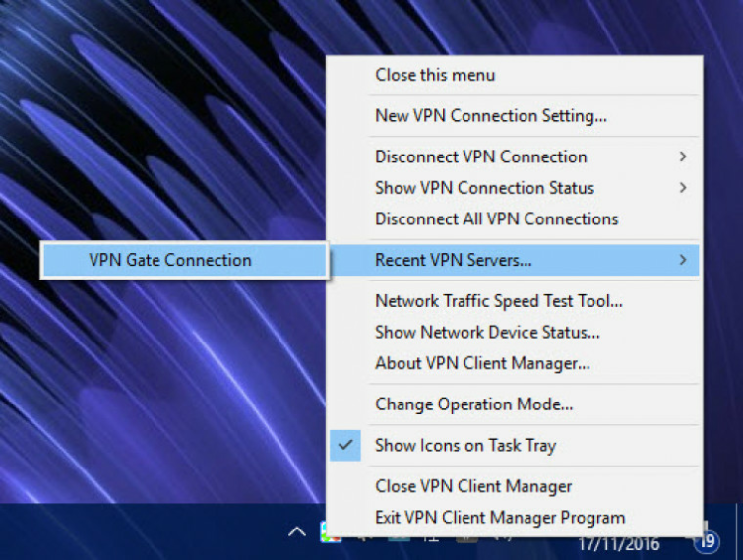
Task: Expand the Show VPN Connection Status arrow
Action: (x=683, y=188)
